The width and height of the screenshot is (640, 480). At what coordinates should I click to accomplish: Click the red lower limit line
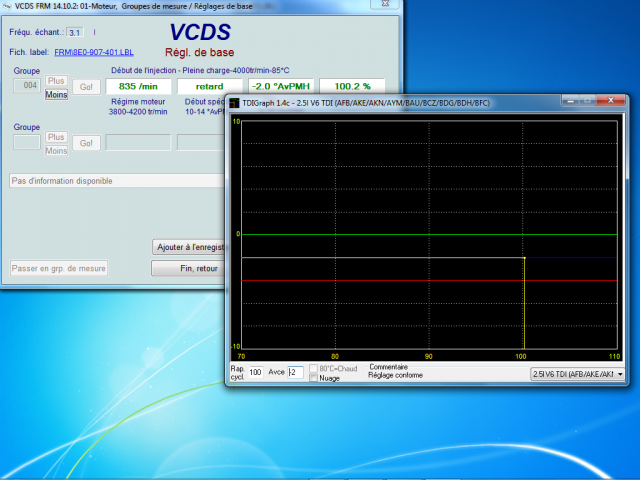point(429,280)
